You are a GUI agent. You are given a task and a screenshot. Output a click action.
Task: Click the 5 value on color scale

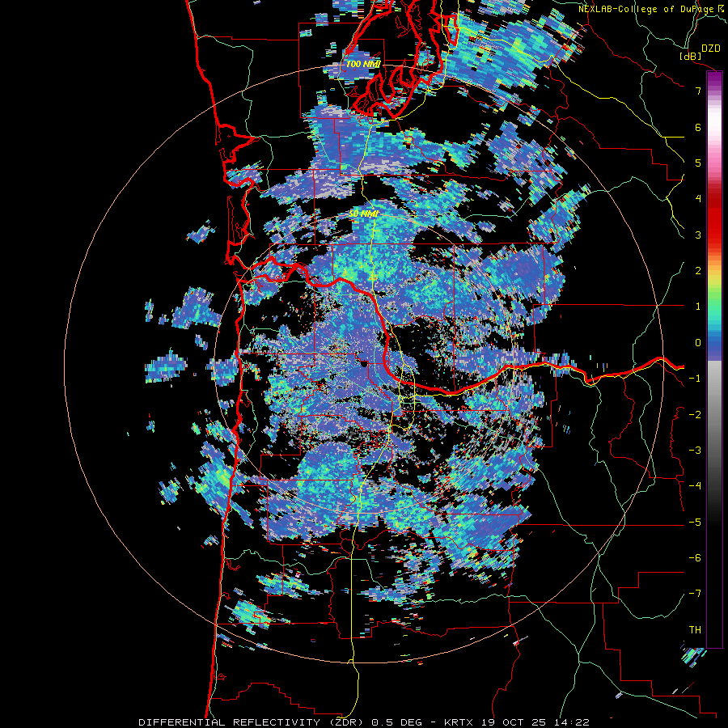click(698, 163)
